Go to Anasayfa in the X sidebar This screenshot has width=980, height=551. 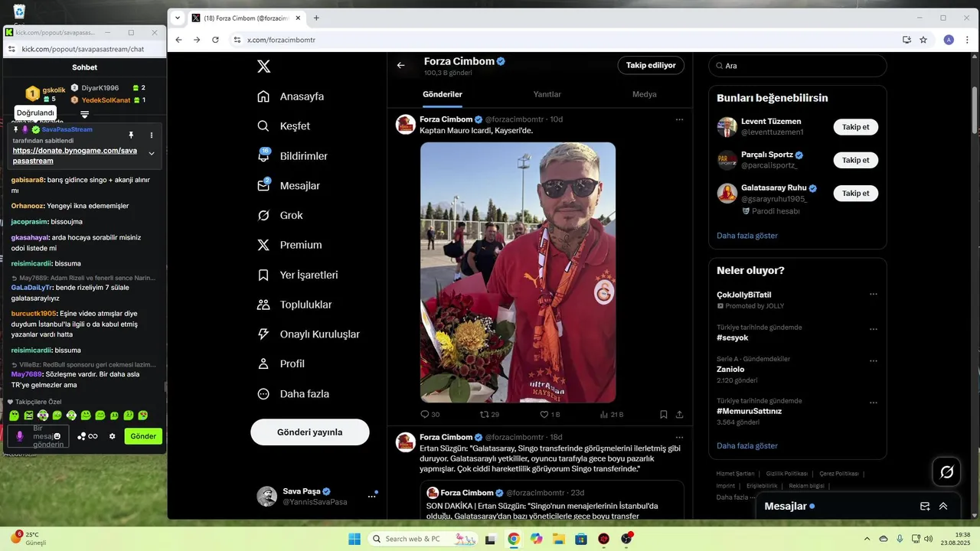click(291, 96)
